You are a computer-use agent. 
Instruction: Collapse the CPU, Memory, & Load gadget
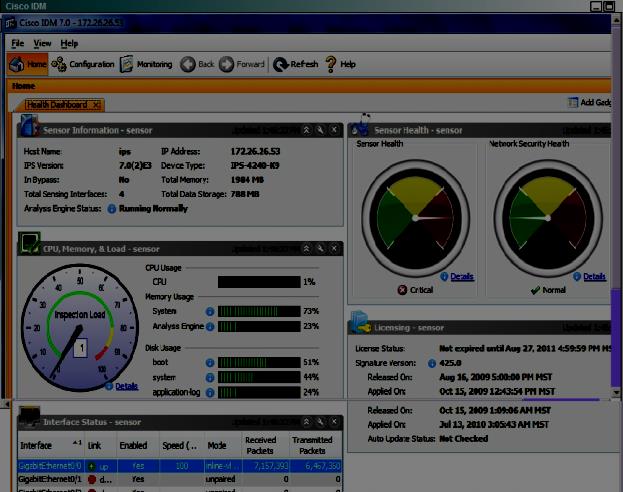(x=306, y=248)
